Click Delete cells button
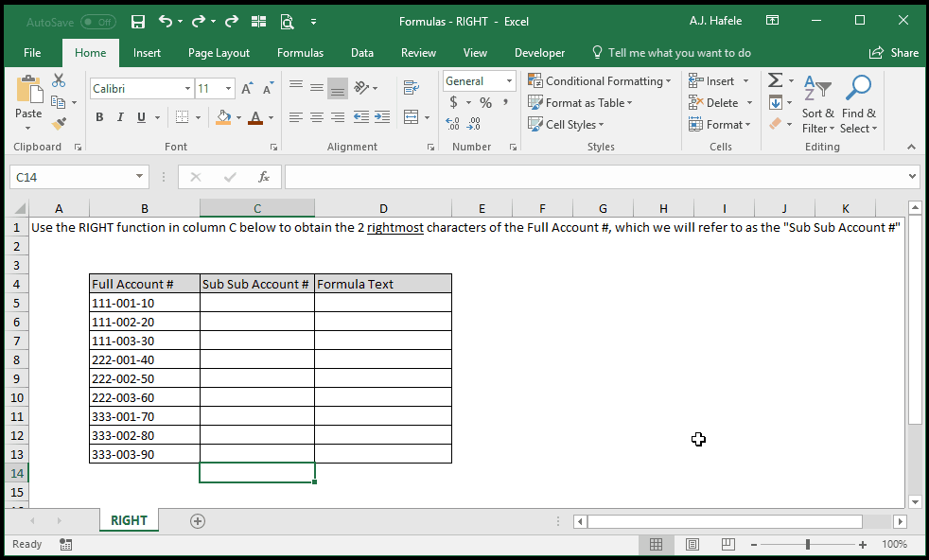Viewport: 929px width, 560px height. click(714, 102)
